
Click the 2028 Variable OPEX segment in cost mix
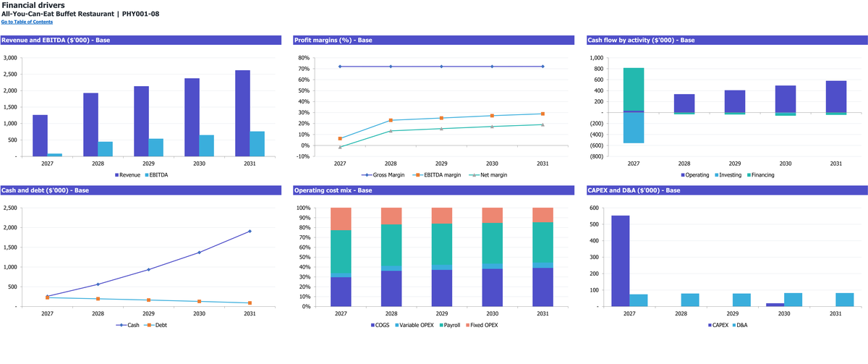[391, 268]
